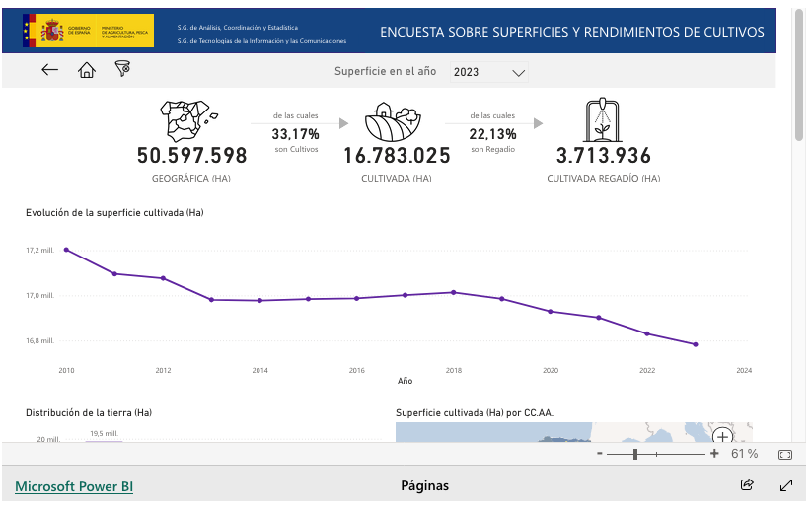Select the 16.783.025 cultivated surface value

tap(397, 156)
